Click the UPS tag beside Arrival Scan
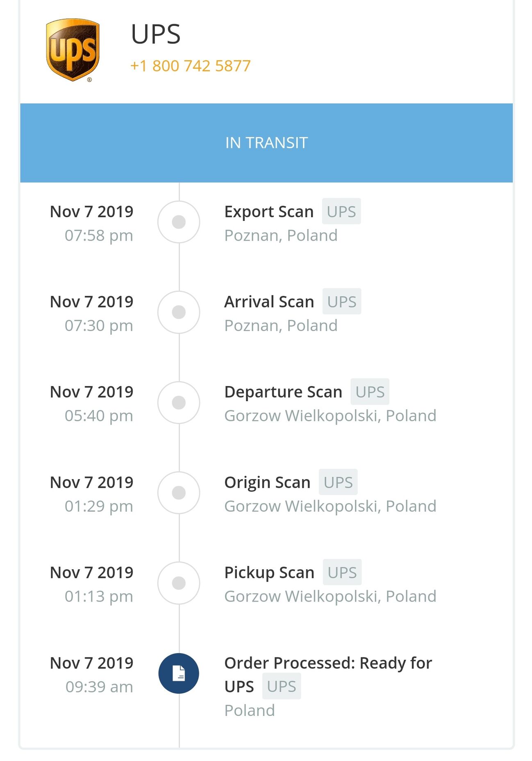 pos(341,302)
